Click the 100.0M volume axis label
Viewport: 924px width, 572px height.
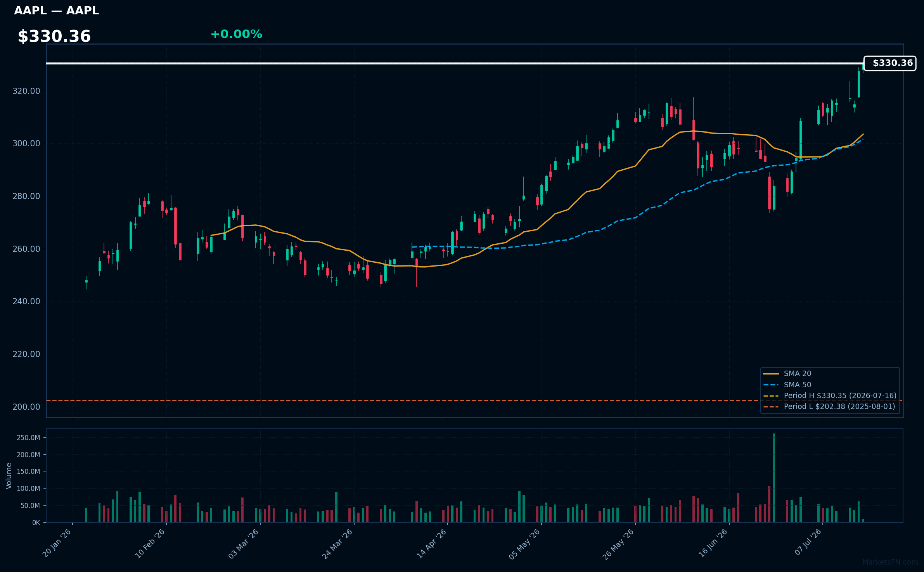[28, 489]
